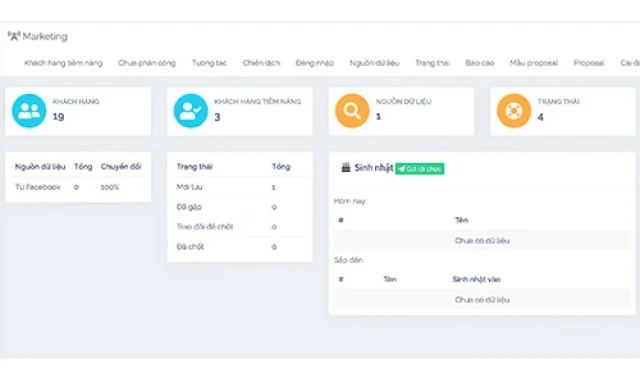
Task: Click the Tổng header in status table
Action: coord(281,167)
